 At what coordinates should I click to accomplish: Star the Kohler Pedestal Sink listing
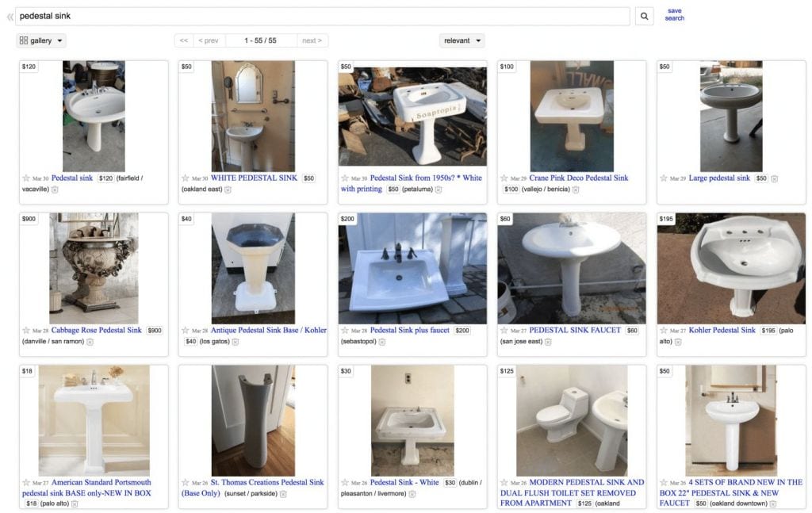pos(664,331)
